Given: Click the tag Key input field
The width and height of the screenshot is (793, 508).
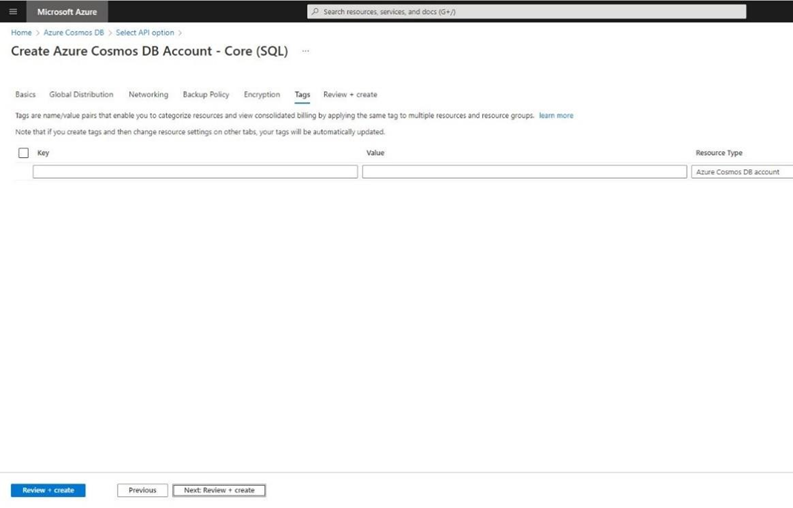Looking at the screenshot, I should pos(195,172).
